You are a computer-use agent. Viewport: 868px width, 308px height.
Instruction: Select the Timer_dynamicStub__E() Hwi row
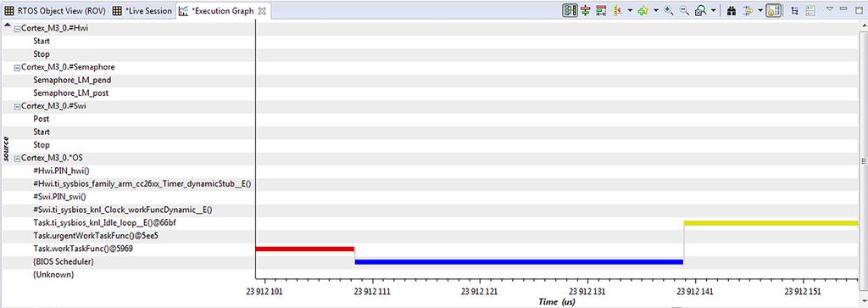pyautogui.click(x=142, y=184)
